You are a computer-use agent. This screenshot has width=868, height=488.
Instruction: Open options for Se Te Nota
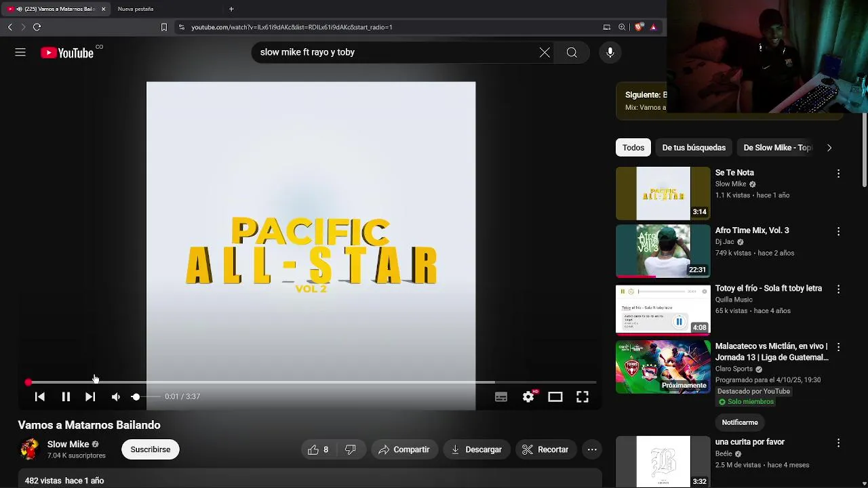tap(838, 174)
